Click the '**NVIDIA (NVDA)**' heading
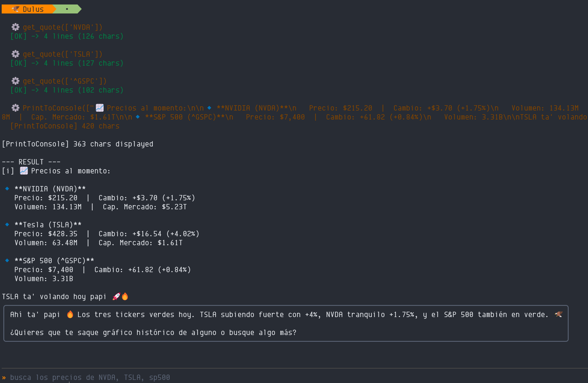This screenshot has height=383, width=588. [50, 189]
